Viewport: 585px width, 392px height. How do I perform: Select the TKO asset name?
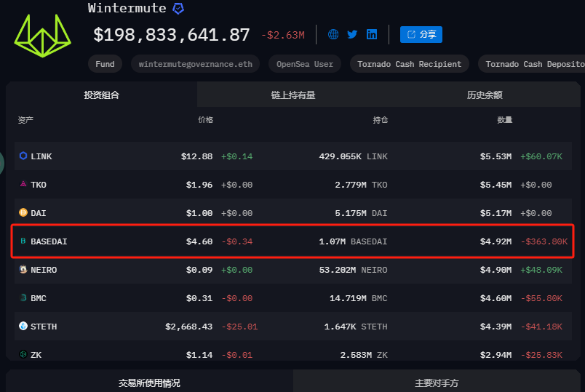39,185
